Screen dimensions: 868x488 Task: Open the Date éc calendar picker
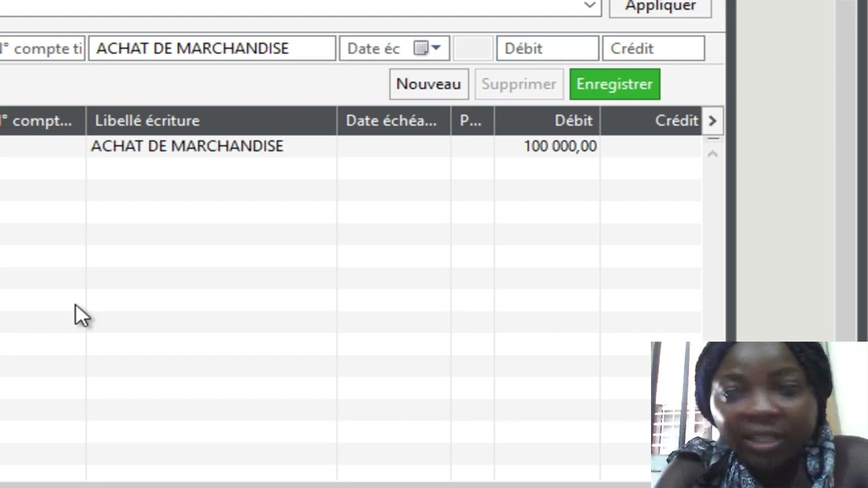tap(428, 49)
